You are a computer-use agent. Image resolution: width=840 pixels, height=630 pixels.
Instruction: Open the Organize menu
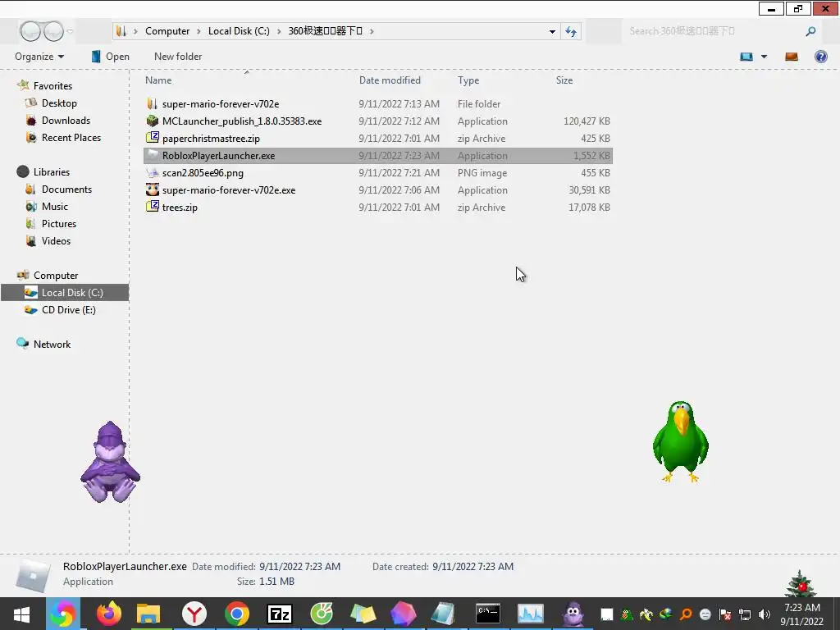(x=39, y=57)
